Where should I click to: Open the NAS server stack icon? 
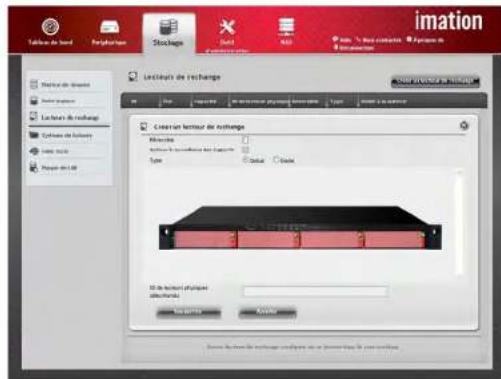point(286,27)
